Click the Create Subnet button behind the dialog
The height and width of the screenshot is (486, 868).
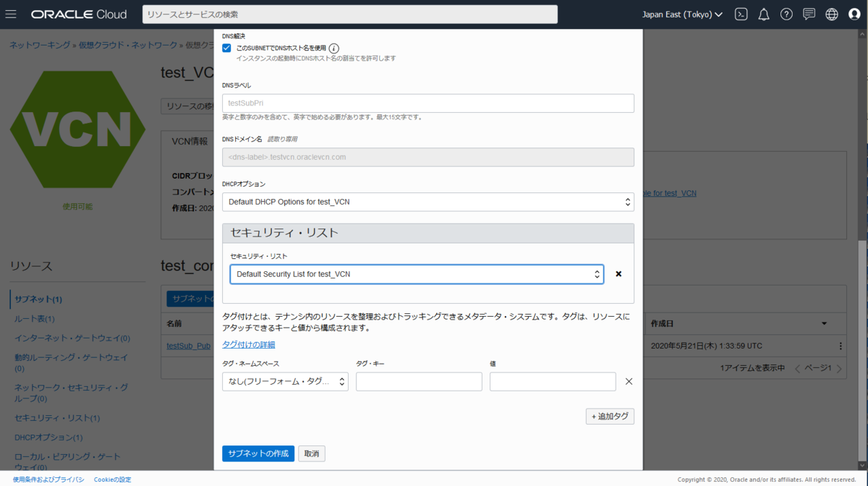pos(190,299)
